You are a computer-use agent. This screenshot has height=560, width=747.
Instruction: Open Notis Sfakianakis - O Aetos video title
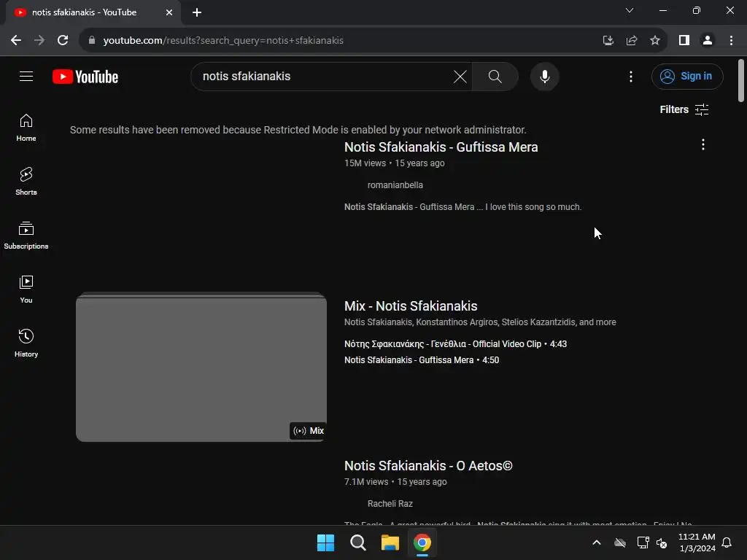428,466
